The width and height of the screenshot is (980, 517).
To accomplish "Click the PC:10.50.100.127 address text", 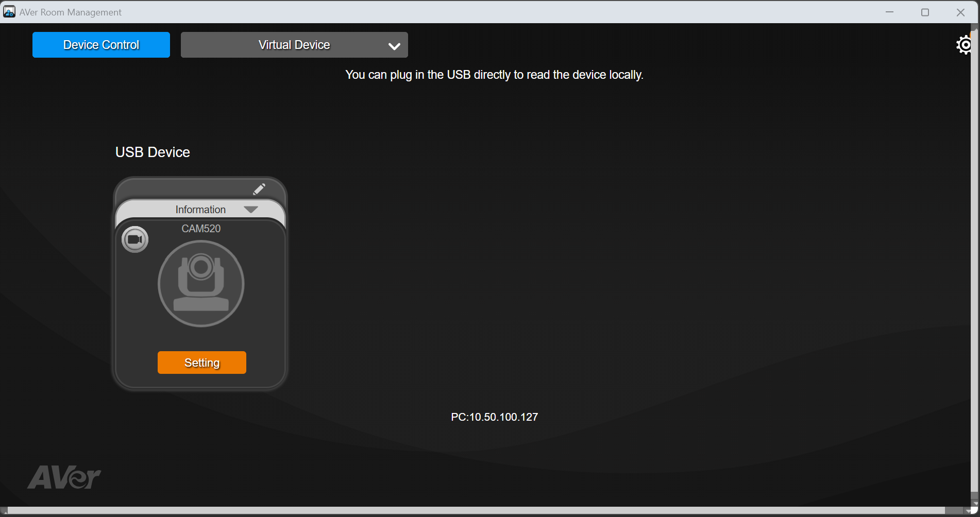I will 494,417.
